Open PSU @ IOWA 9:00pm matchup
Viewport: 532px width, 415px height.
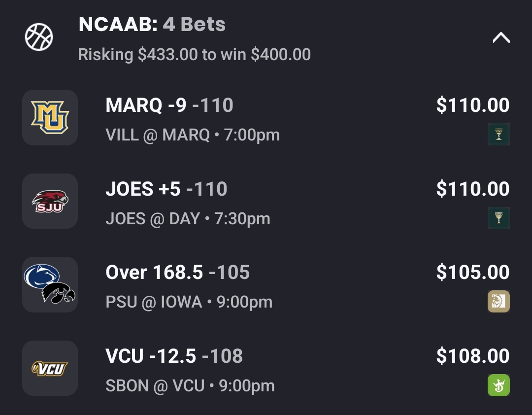[189, 302]
